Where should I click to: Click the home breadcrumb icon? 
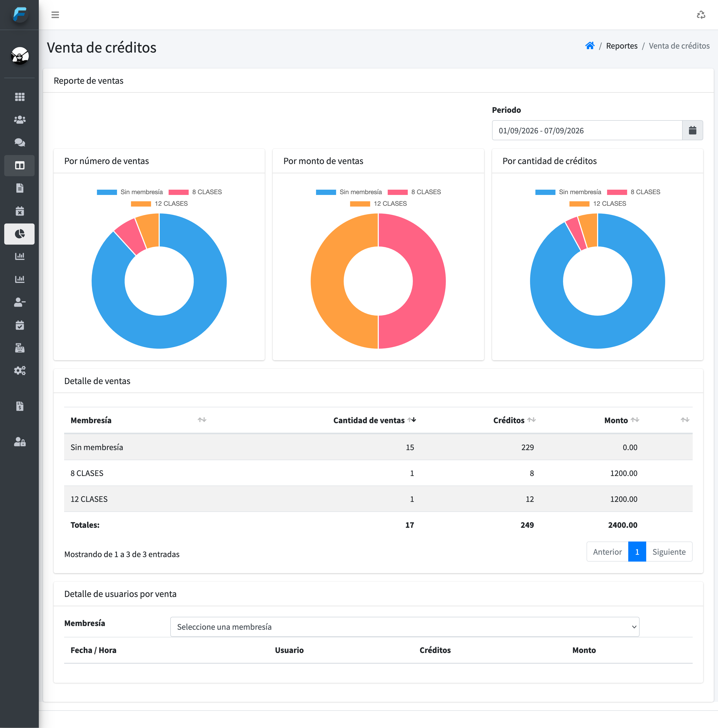click(x=590, y=46)
